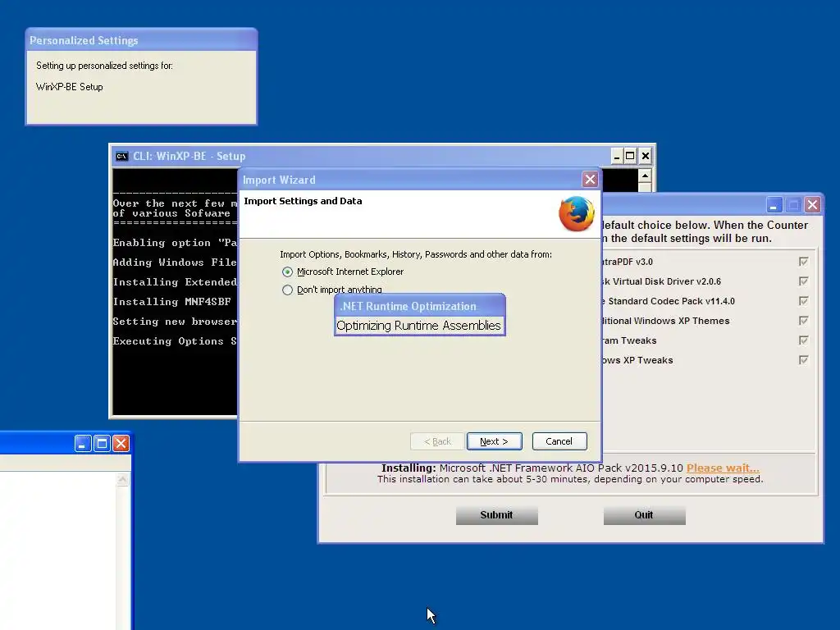The height and width of the screenshot is (630, 840).
Task: Click the Submit button in installer window
Action: (496, 515)
